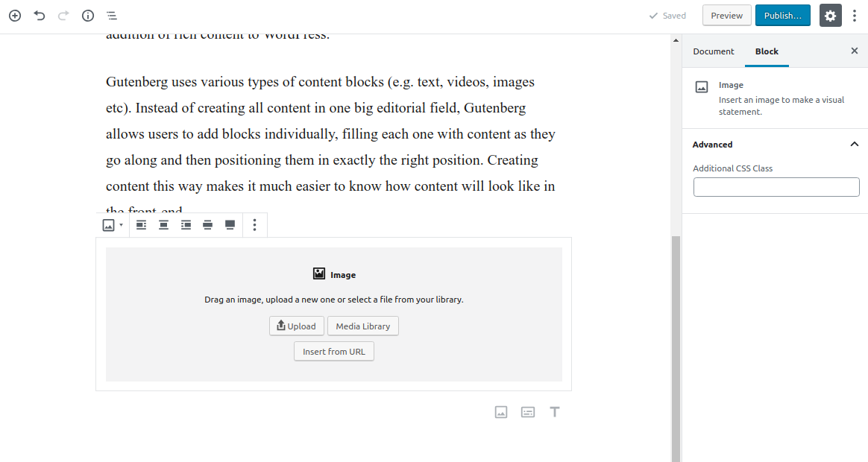Set the image block to full width
Screen dimensions: 868x462
click(229, 224)
